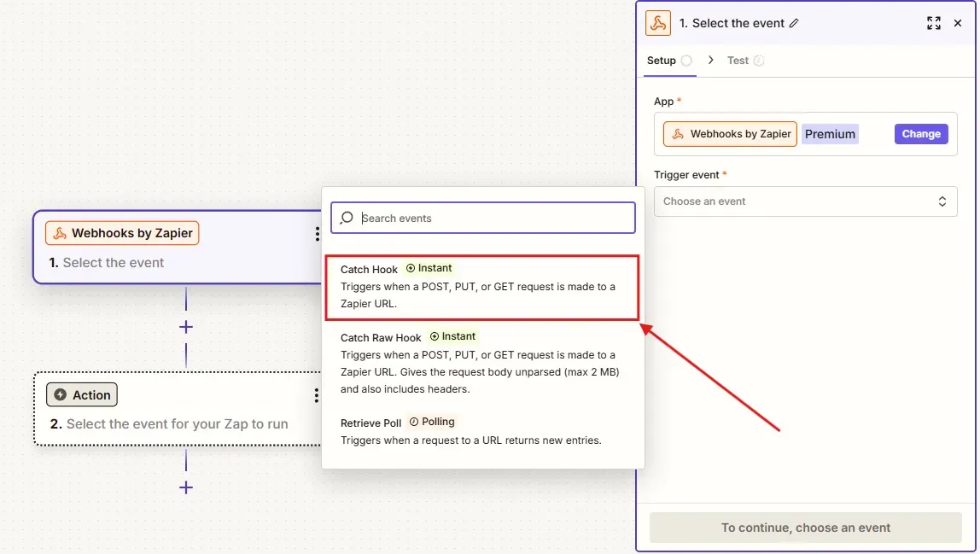The width and height of the screenshot is (980, 554).
Task: Click the To continue, choose an event button
Action: [805, 528]
